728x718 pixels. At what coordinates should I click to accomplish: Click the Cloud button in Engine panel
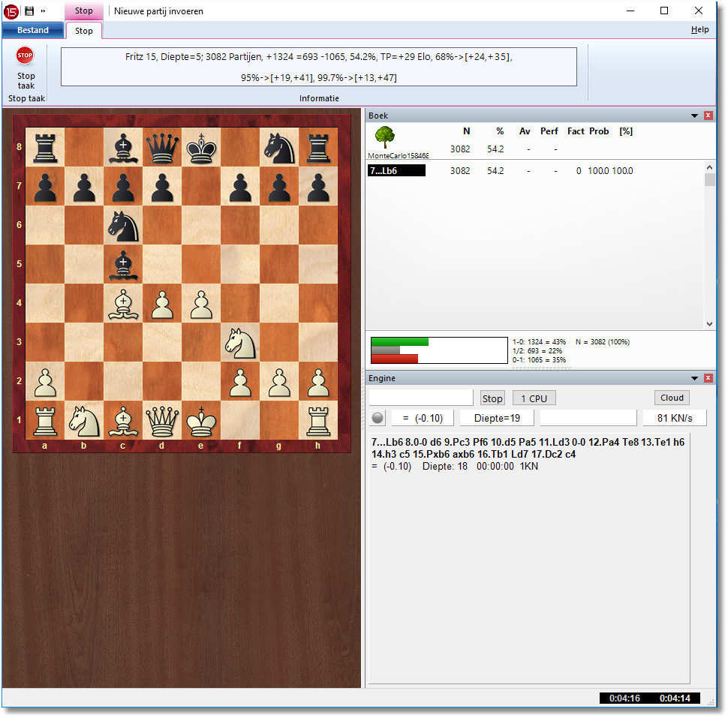(x=671, y=398)
